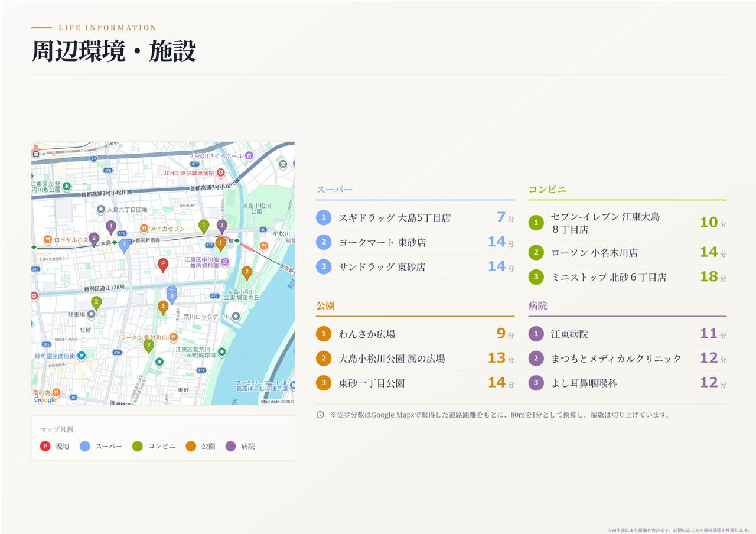Click purple hospital map pin number 1
756x534 pixels.
(111, 226)
